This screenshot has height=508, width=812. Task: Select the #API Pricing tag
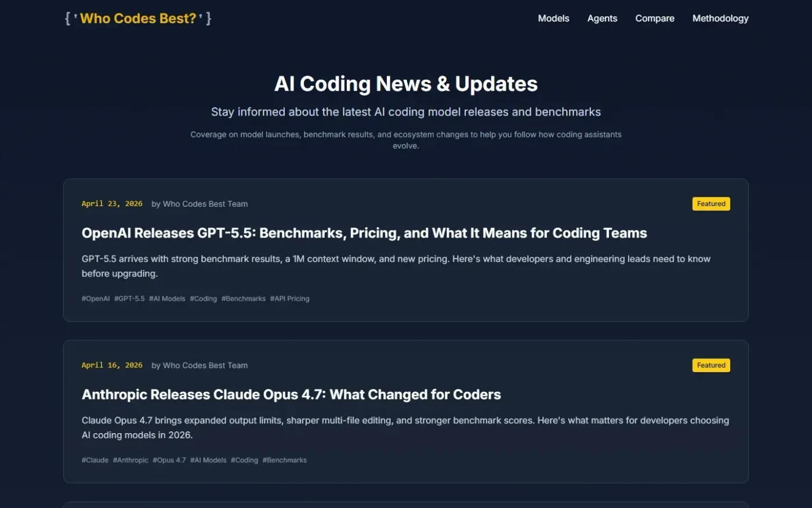pyautogui.click(x=290, y=298)
